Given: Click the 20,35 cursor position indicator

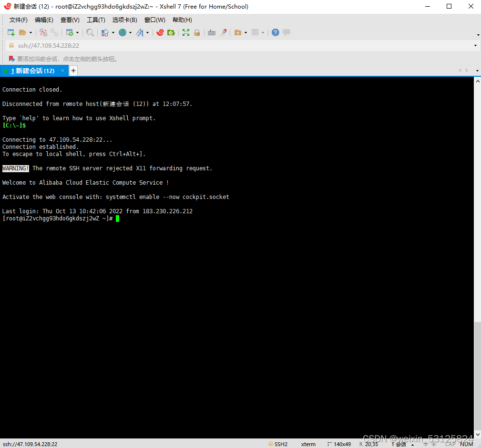Looking at the screenshot, I should pos(368,444).
